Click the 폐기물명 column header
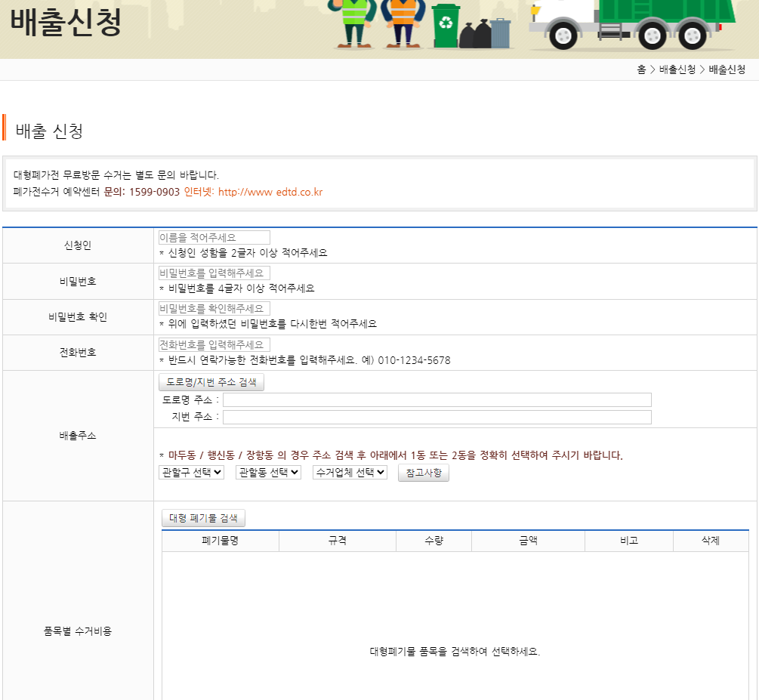This screenshot has width=759, height=700. coord(220,541)
